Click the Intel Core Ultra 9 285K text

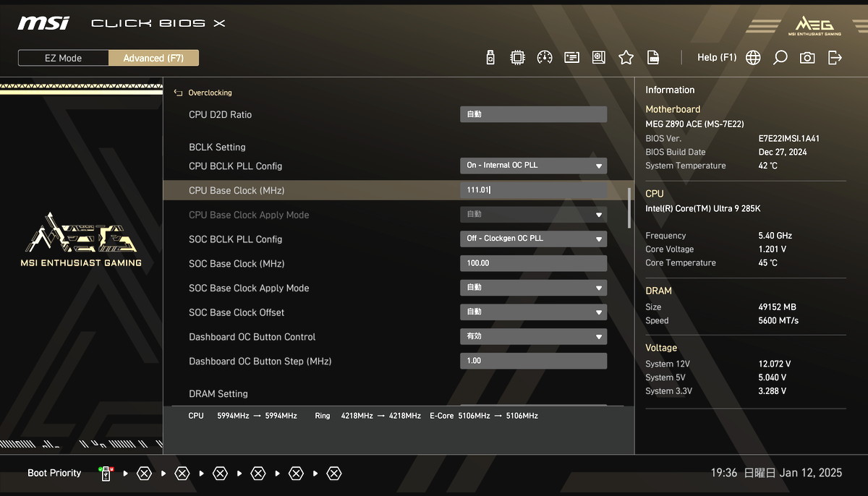[x=703, y=209]
